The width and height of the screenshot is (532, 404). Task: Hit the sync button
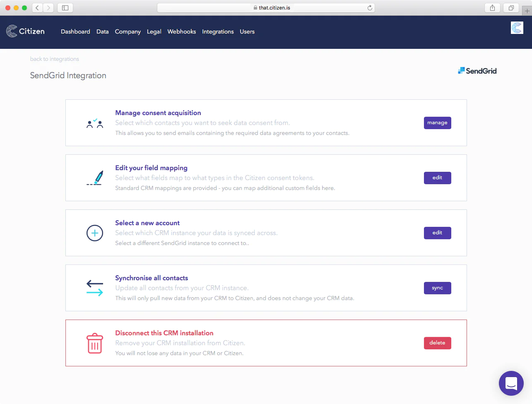[437, 288]
